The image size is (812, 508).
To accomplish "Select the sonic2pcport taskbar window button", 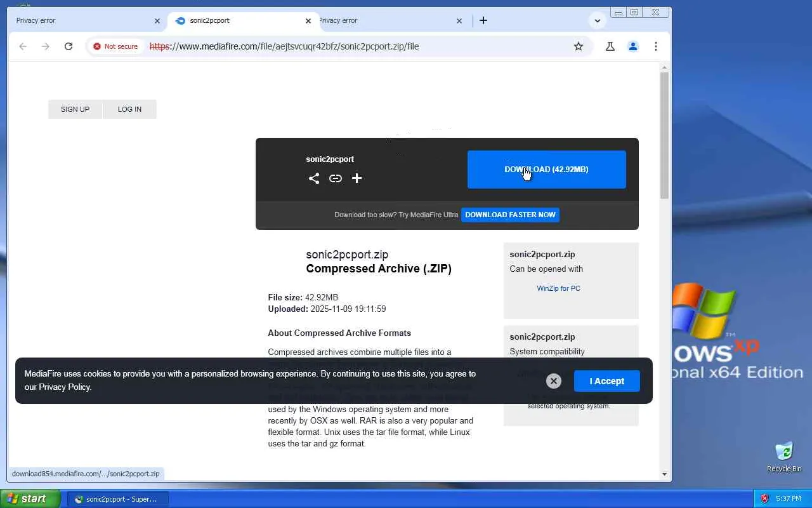I will pyautogui.click(x=117, y=499).
